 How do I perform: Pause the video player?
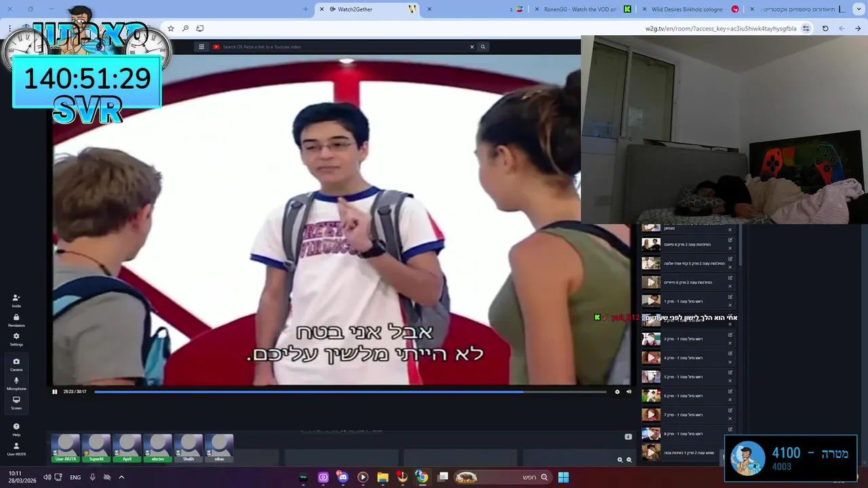(55, 391)
